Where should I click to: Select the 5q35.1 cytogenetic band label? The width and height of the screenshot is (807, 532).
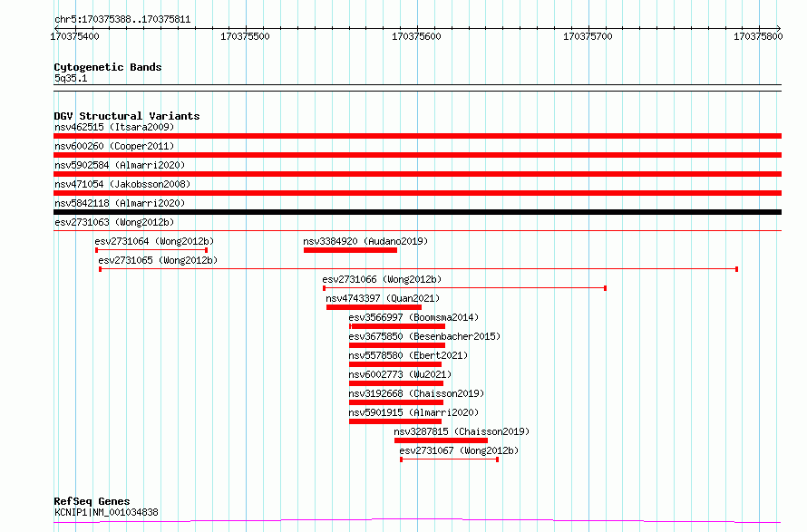pyautogui.click(x=71, y=78)
